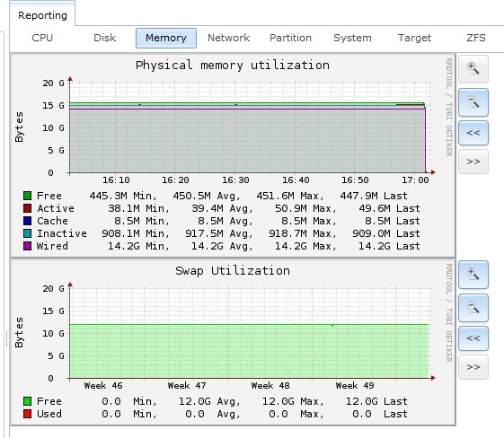Screen dimensions: 504x438
Task: Select the Memory tab
Action: [166, 38]
